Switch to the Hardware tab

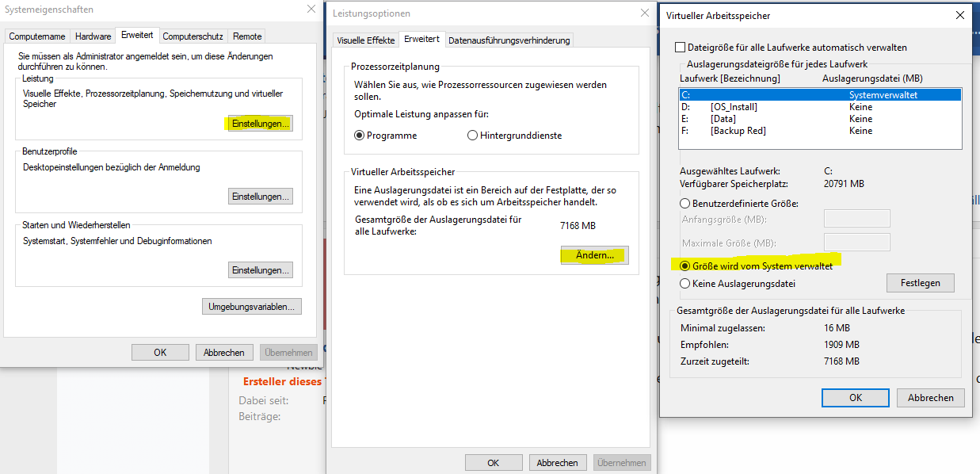click(93, 36)
